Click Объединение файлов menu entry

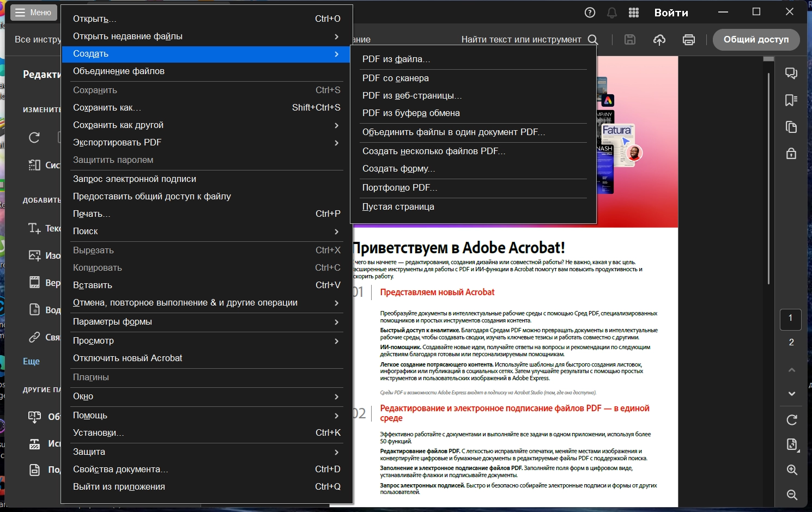pos(207,71)
